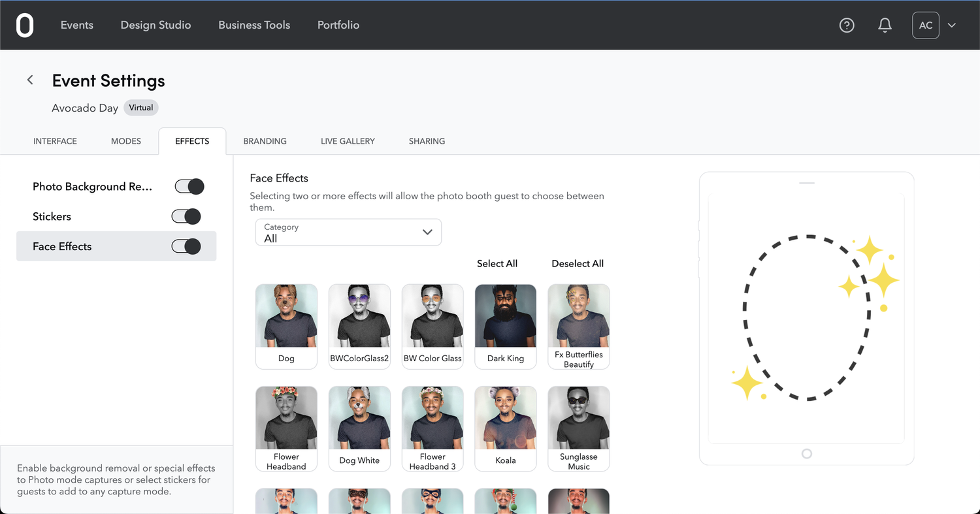Expand the account menu chevron
The image size is (980, 514).
click(952, 25)
